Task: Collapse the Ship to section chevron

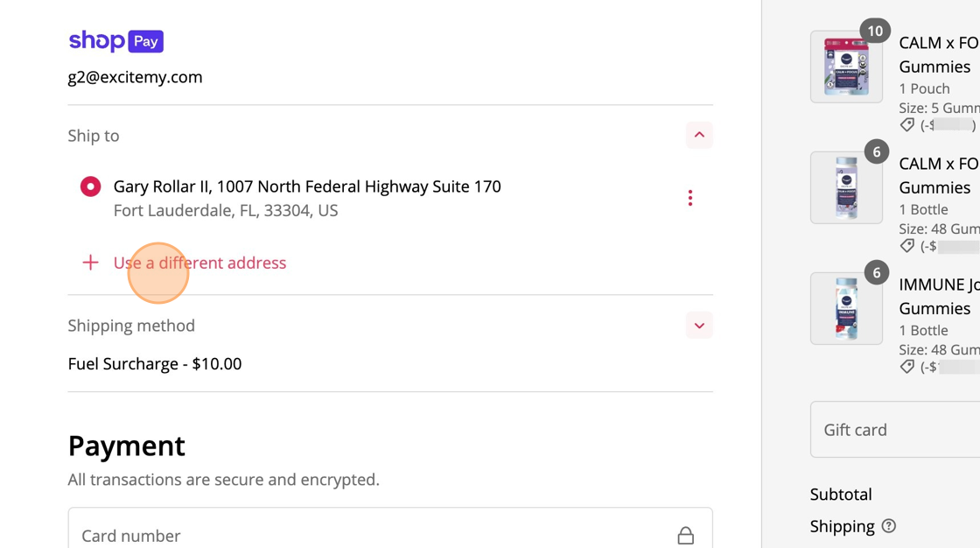Action: 699,135
